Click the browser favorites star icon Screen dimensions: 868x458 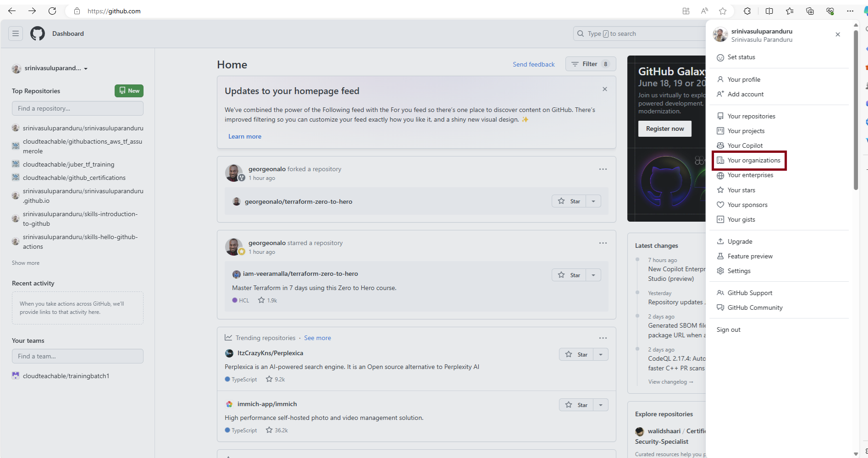723,11
